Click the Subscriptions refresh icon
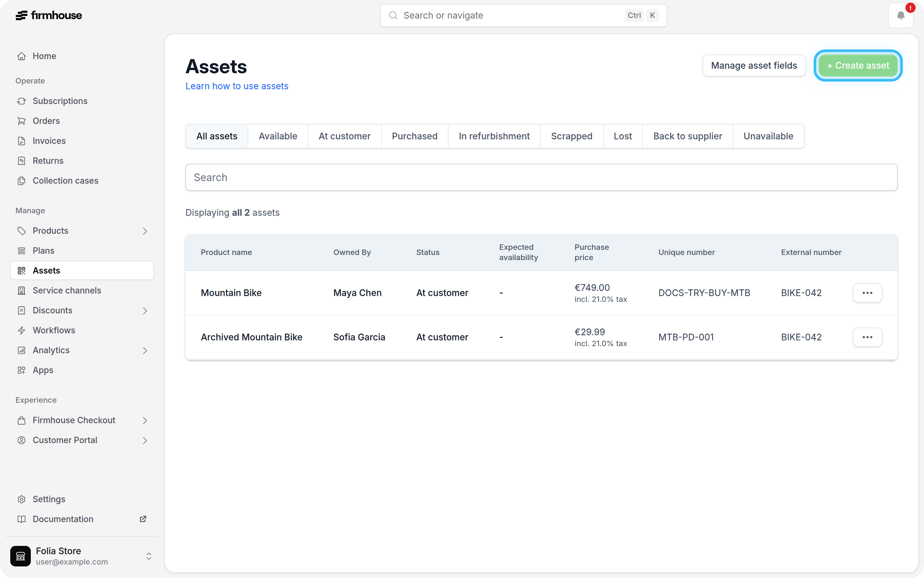 point(22,101)
